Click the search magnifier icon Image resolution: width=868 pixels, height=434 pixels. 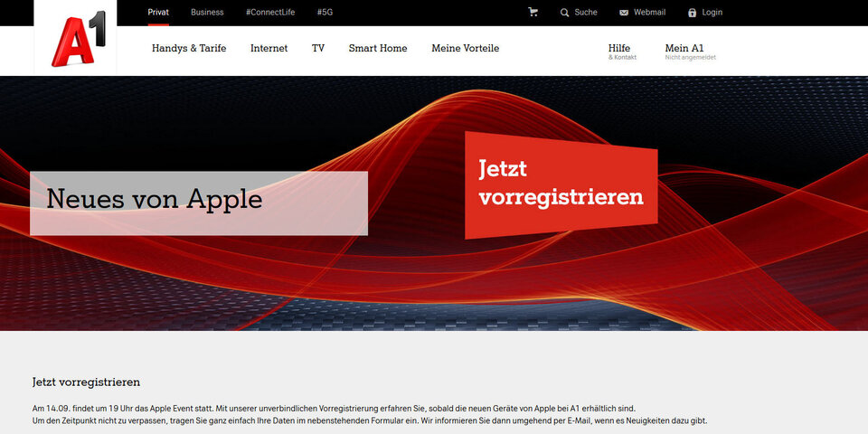coord(564,12)
